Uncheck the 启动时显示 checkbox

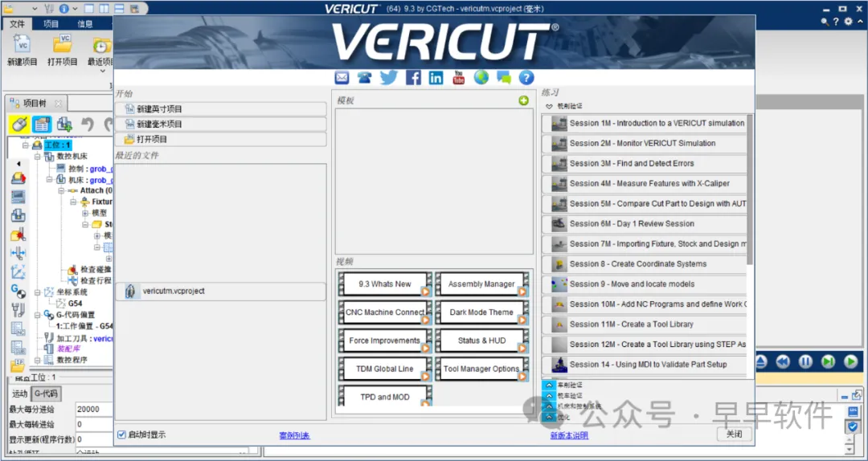(122, 435)
